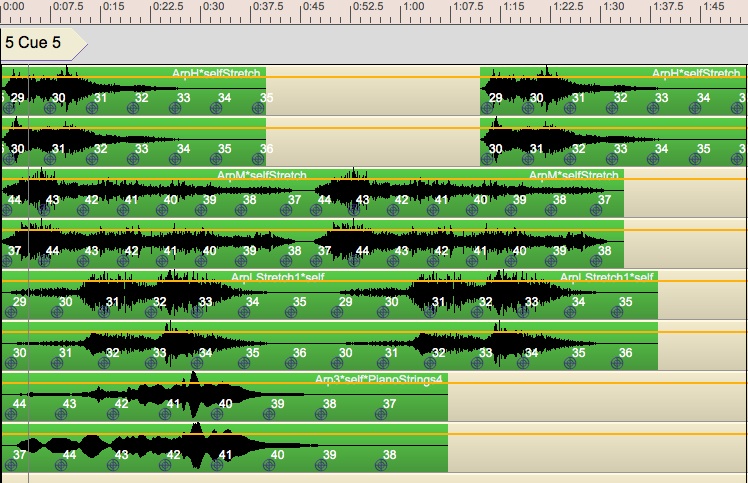Select the Arp3*self*PianoStrings4 clip label
Image resolution: width=748 pixels, height=483 pixels.
point(379,379)
